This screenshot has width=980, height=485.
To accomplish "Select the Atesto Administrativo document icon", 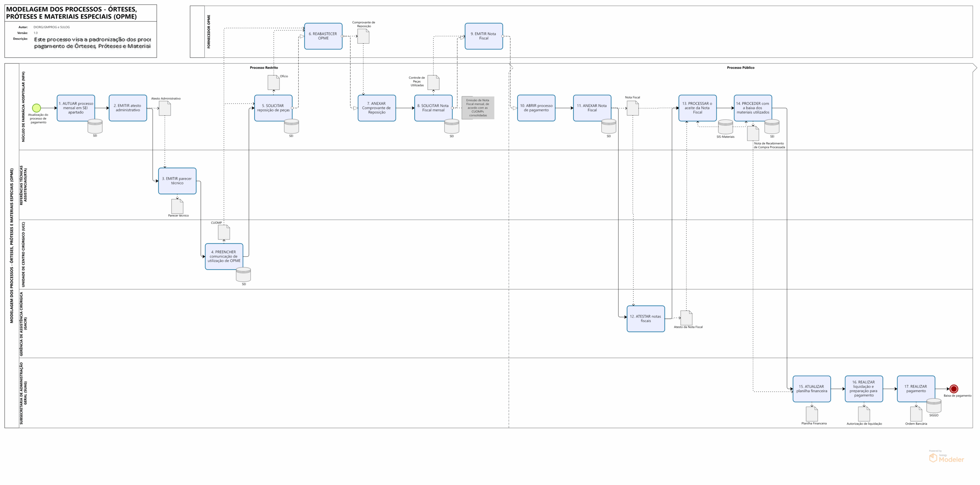I will (165, 108).
